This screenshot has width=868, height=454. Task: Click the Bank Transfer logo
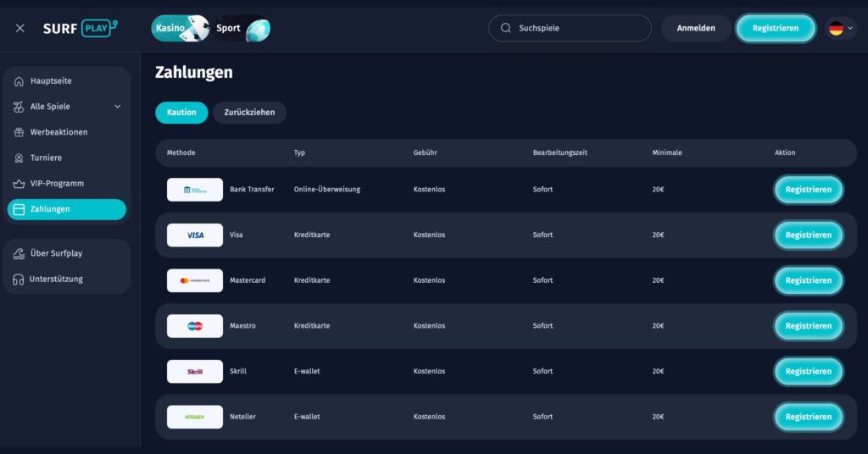coord(195,190)
